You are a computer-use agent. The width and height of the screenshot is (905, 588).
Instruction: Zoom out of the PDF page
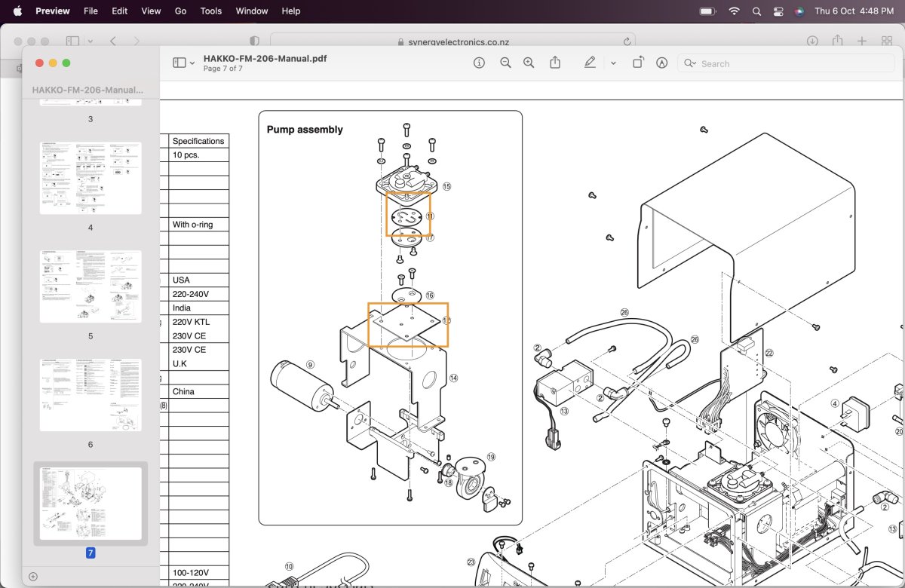[x=505, y=63]
